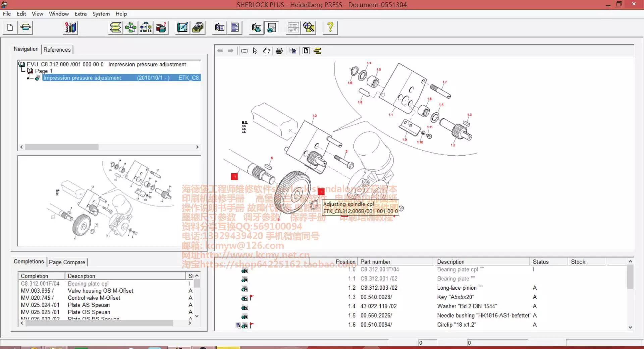Click the book with press unit icon
Screen dimensions: 644x349
click(x=257, y=27)
